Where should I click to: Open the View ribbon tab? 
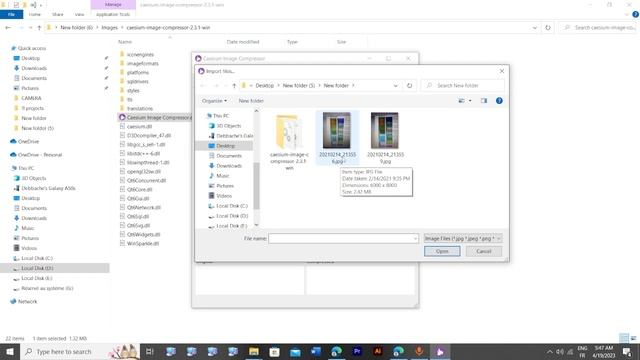click(79, 14)
